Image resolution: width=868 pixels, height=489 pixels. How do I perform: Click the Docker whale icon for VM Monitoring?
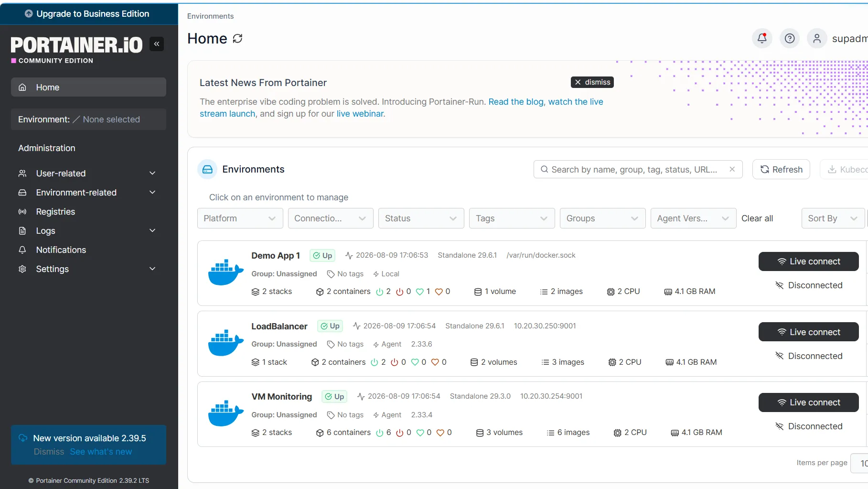(x=226, y=413)
